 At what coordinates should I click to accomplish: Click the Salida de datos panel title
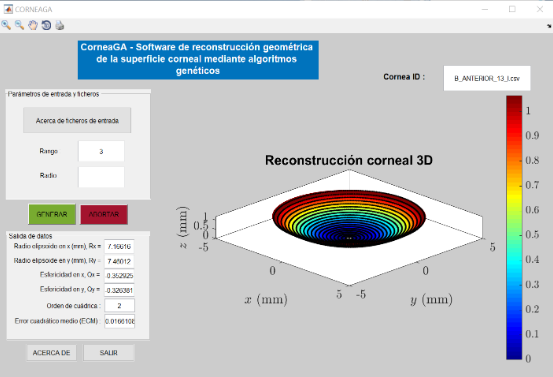coord(30,236)
